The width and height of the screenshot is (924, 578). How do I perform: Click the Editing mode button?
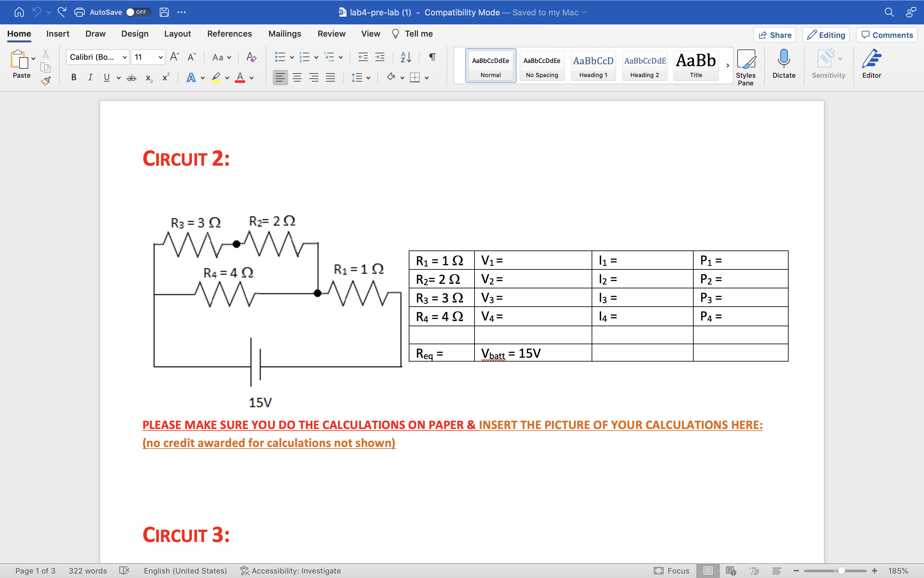[x=826, y=35]
